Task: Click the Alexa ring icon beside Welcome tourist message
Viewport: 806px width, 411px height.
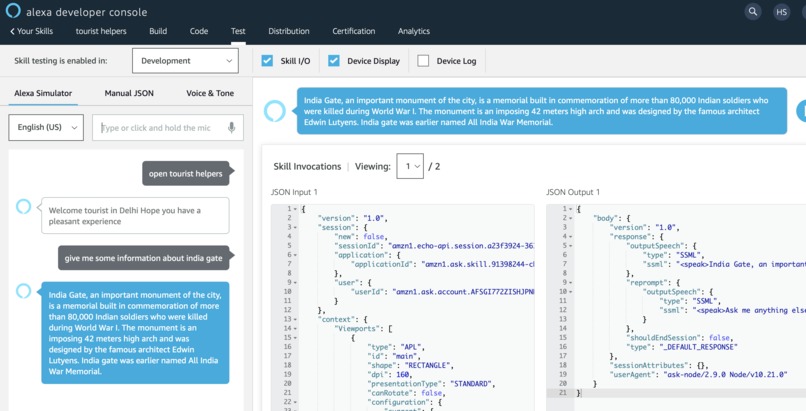Action: click(24, 207)
